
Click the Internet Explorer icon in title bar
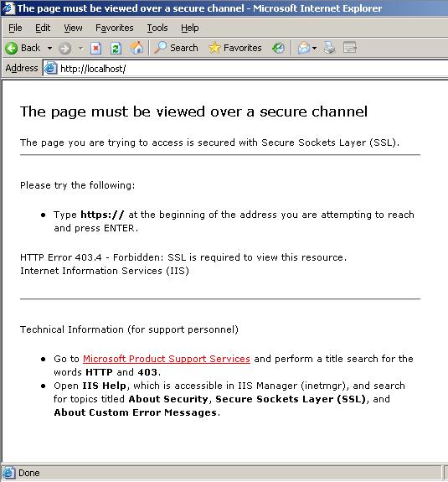point(8,8)
